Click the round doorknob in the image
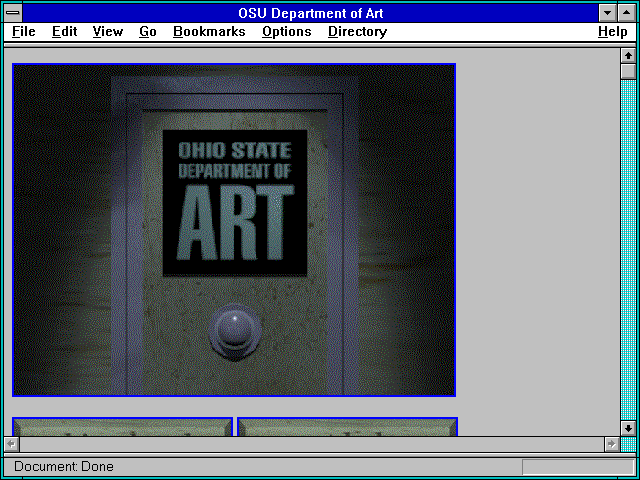Image resolution: width=640 pixels, height=480 pixels. (234, 331)
